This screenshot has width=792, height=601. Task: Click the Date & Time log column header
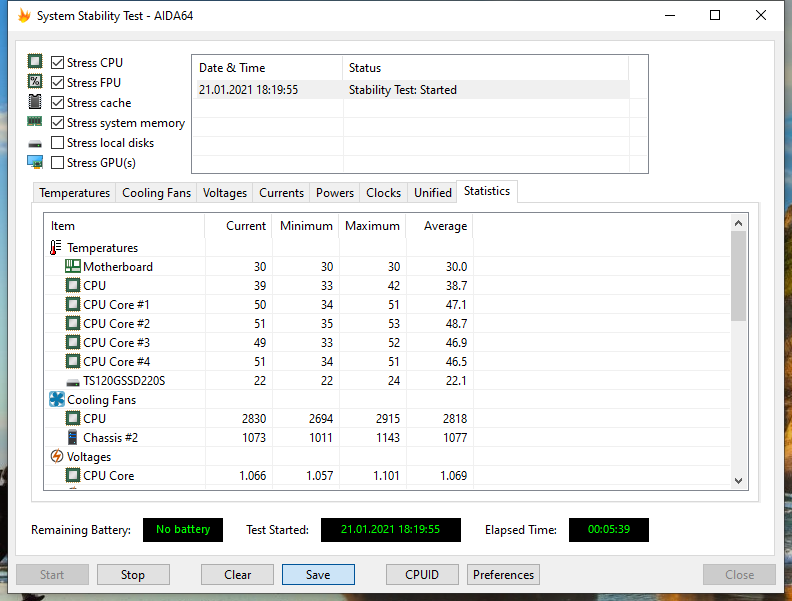(267, 68)
